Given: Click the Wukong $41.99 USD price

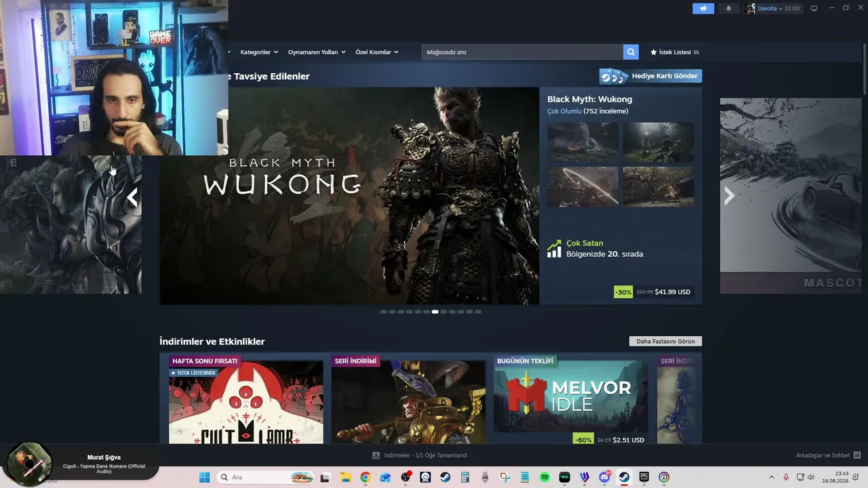Looking at the screenshot, I should point(673,292).
